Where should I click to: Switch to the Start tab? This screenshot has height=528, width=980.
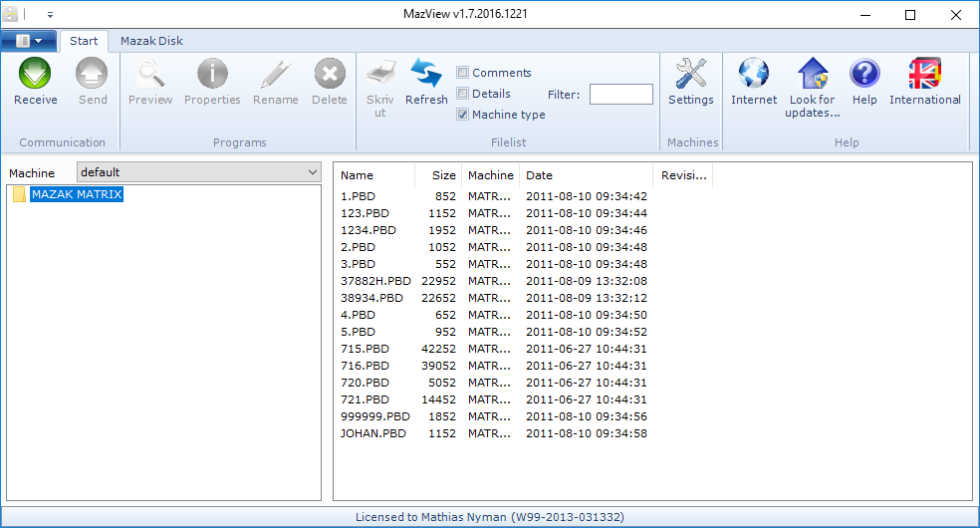tap(84, 41)
